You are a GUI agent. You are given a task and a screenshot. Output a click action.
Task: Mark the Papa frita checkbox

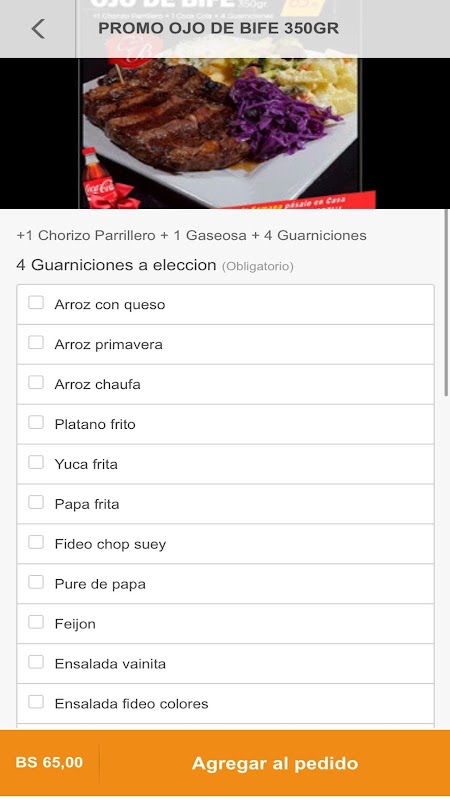[x=36, y=502]
